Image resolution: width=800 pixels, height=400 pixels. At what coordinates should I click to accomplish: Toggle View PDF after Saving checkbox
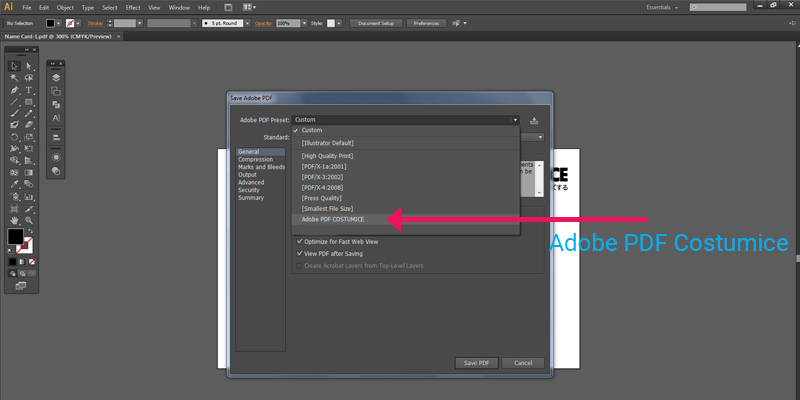299,254
